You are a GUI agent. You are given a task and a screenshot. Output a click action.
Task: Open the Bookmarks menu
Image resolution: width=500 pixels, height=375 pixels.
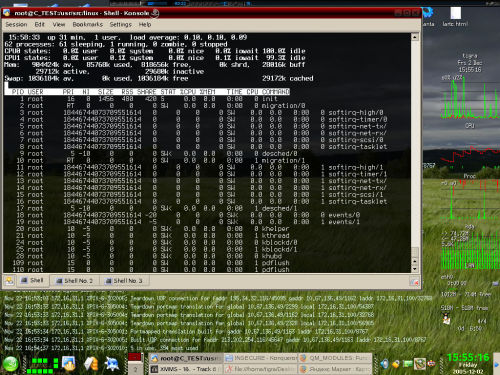[88, 24]
